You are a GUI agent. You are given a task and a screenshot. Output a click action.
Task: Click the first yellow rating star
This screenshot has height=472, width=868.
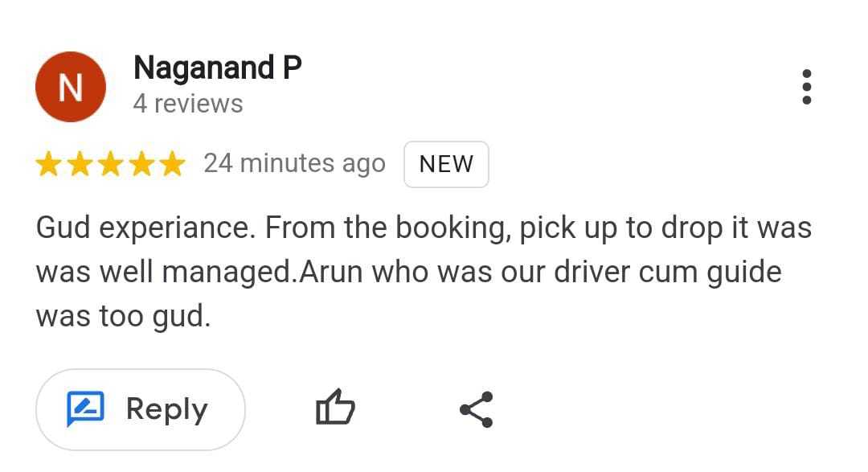50,165
